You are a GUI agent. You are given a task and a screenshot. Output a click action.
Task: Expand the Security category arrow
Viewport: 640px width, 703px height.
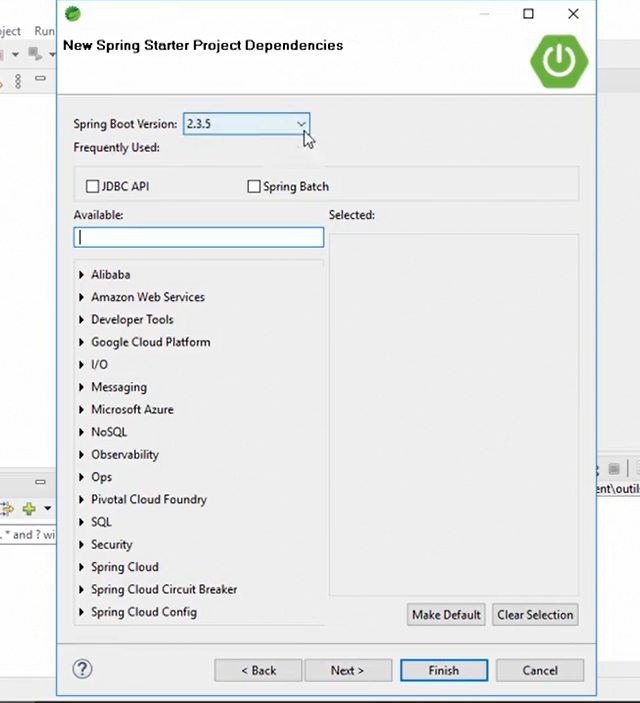81,544
